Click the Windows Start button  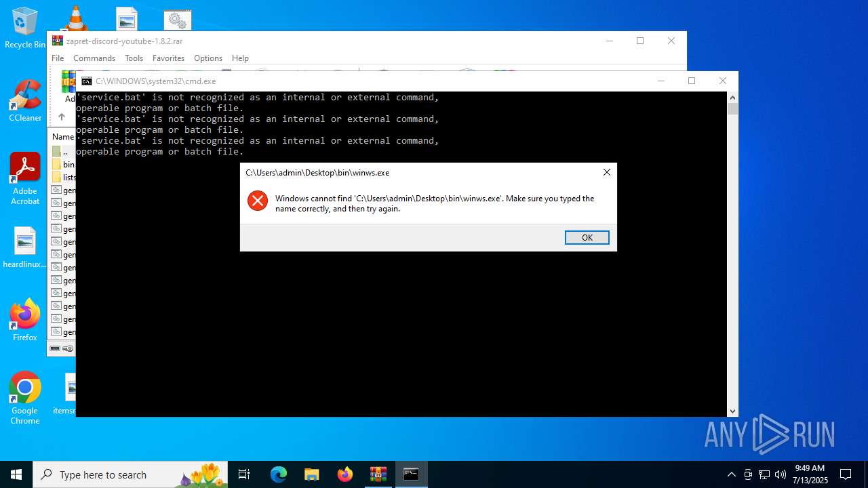tap(16, 474)
